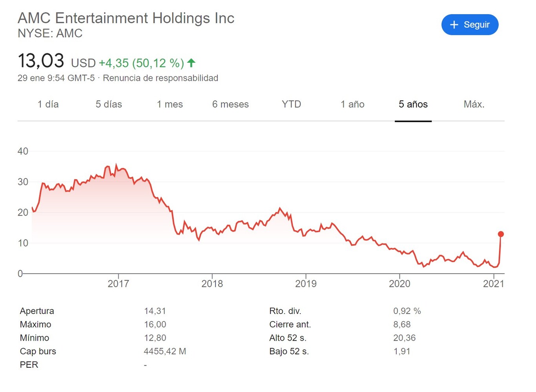
Task: Select the NYSE: AMC ticker label
Action: (50, 34)
